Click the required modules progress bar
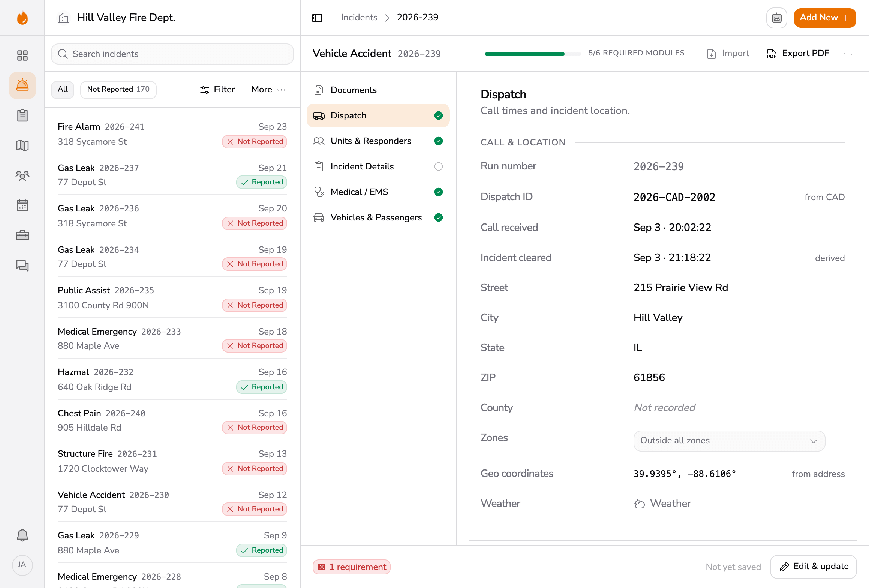869x588 pixels. pyautogui.click(x=533, y=54)
